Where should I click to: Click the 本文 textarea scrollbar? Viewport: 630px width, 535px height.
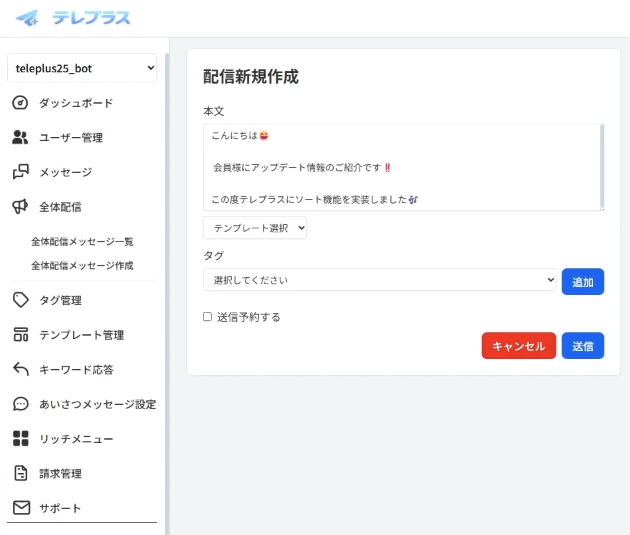coord(602,166)
